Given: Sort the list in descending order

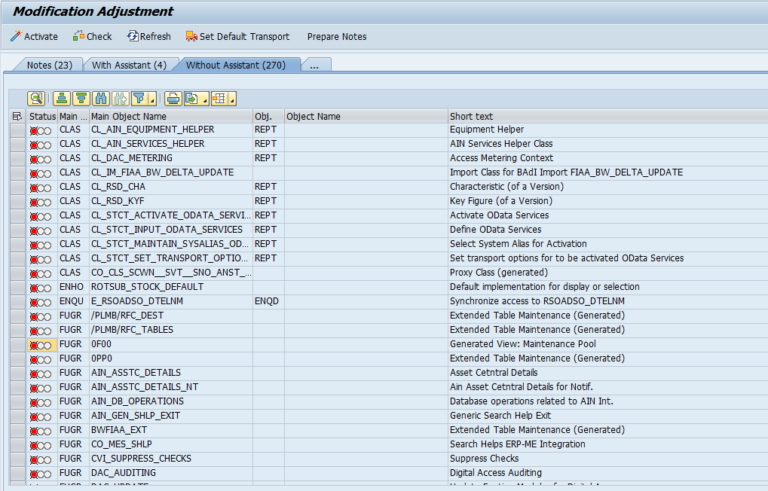Looking at the screenshot, I should click(81, 98).
